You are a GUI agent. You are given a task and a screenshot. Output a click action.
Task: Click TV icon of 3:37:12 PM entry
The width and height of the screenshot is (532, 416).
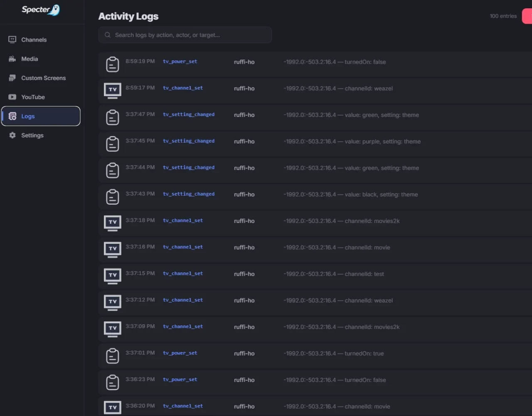113,302
